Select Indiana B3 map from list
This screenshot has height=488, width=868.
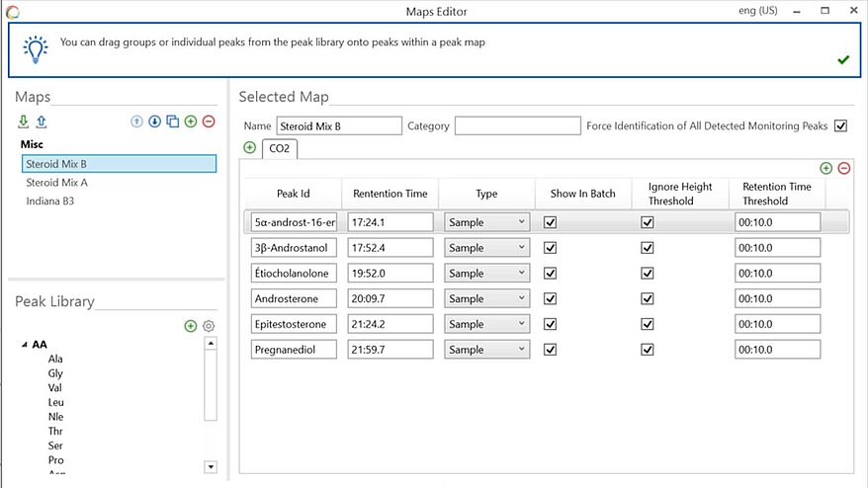click(x=50, y=202)
